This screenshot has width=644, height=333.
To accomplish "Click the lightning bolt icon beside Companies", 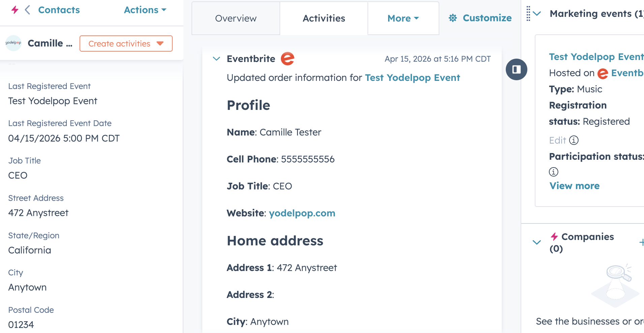I will pos(555,237).
